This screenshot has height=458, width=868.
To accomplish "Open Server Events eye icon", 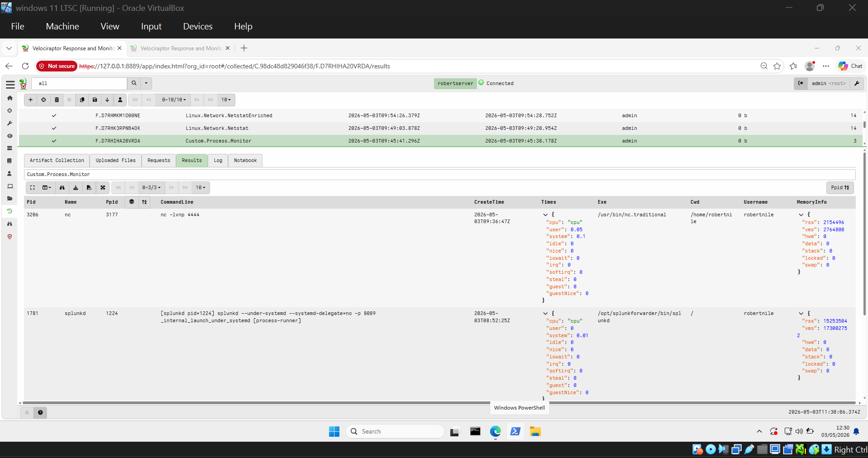I will [x=10, y=136].
